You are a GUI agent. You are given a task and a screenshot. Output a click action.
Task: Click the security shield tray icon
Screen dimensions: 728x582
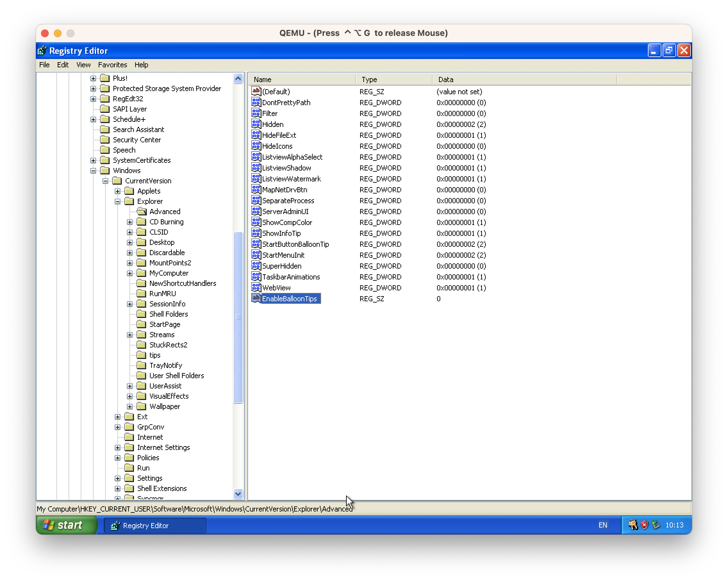644,525
